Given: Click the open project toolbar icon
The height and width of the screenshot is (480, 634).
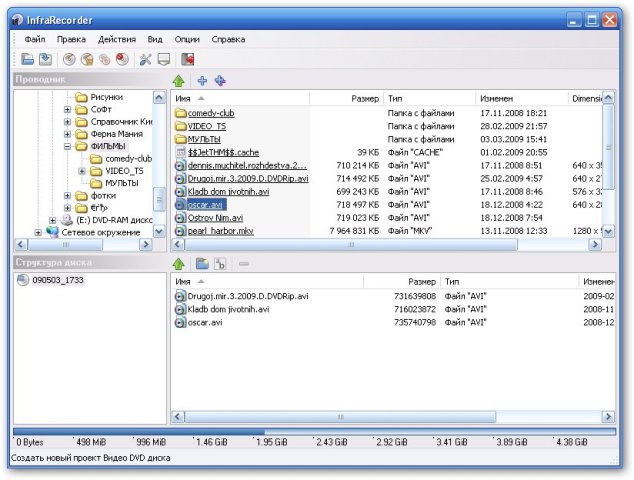Looking at the screenshot, I should click(x=27, y=59).
